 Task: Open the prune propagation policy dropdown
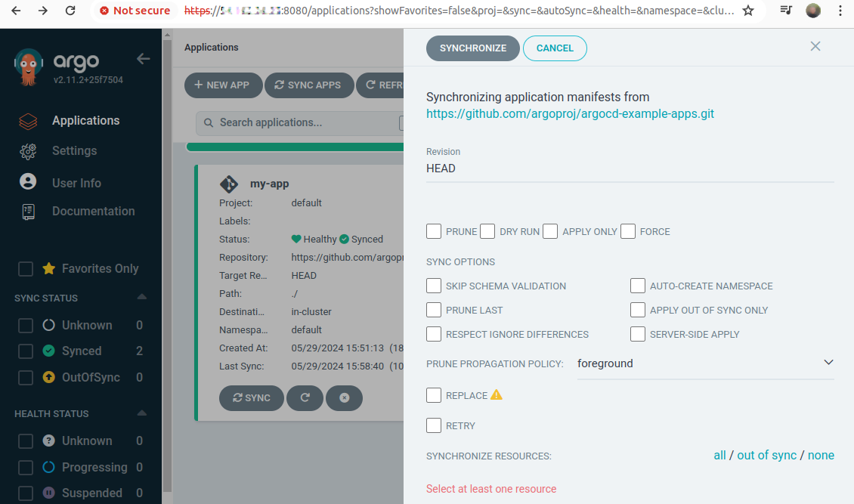(x=705, y=363)
